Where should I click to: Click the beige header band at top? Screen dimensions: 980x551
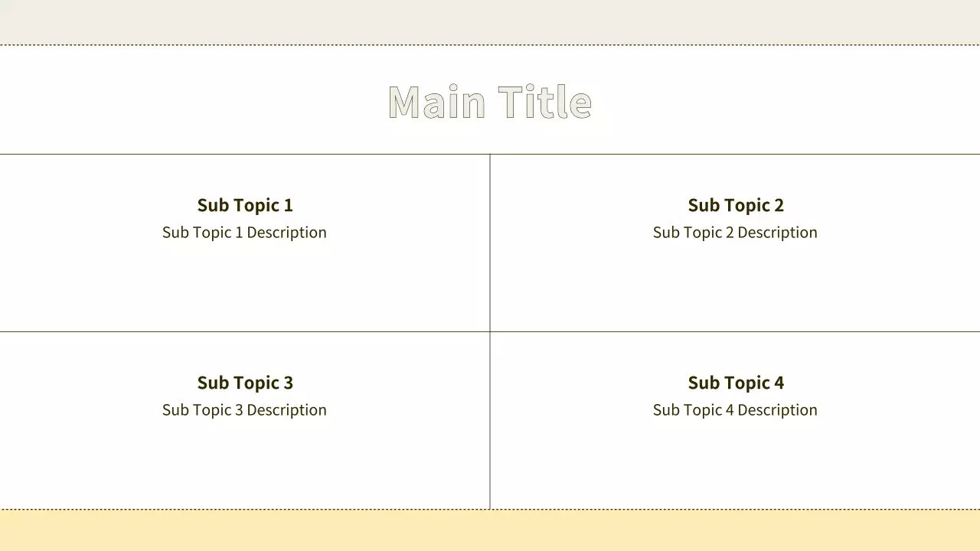(x=490, y=21)
